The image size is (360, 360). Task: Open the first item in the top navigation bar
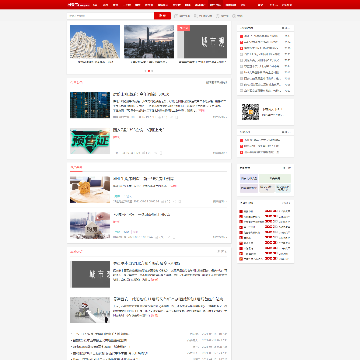click(x=95, y=5)
